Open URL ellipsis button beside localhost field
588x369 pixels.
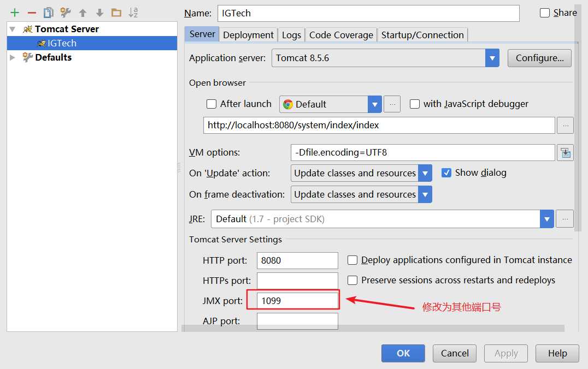[x=565, y=125]
